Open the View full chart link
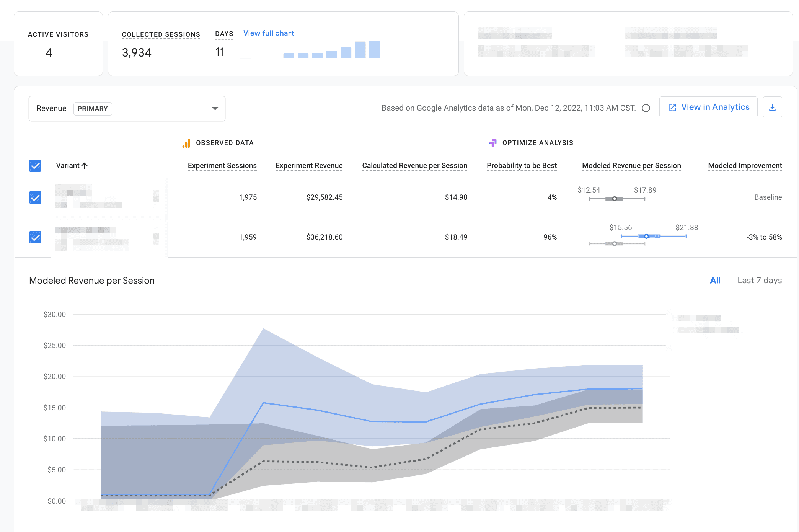Viewport: 799px width, 532px height. pyautogui.click(x=269, y=33)
